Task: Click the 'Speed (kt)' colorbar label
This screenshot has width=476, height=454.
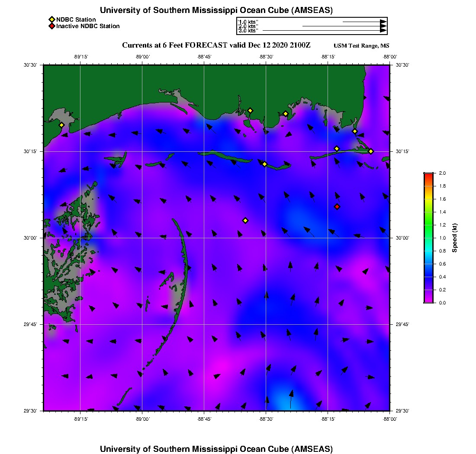Action: 455,238
